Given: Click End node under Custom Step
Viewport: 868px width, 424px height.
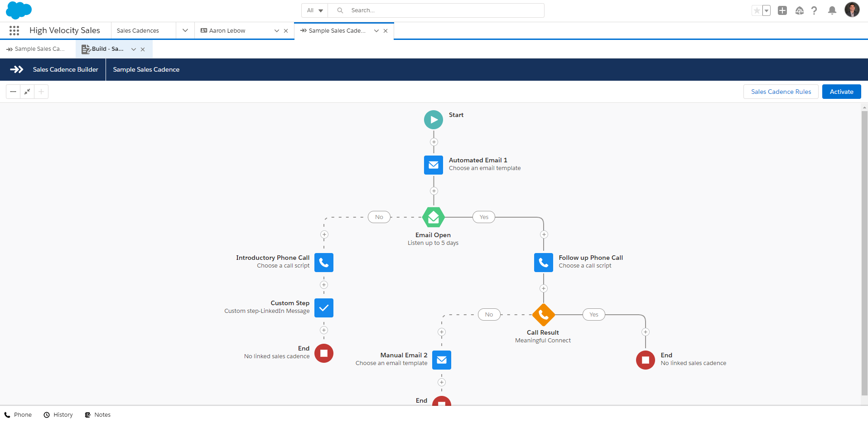Looking at the screenshot, I should pos(324,353).
